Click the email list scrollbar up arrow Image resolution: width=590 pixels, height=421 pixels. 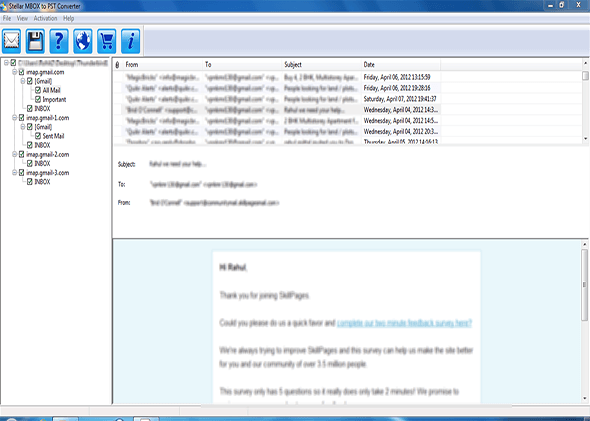(585, 63)
